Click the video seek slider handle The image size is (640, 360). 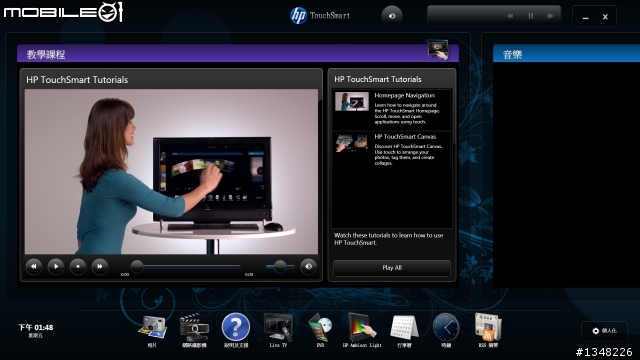click(137, 267)
